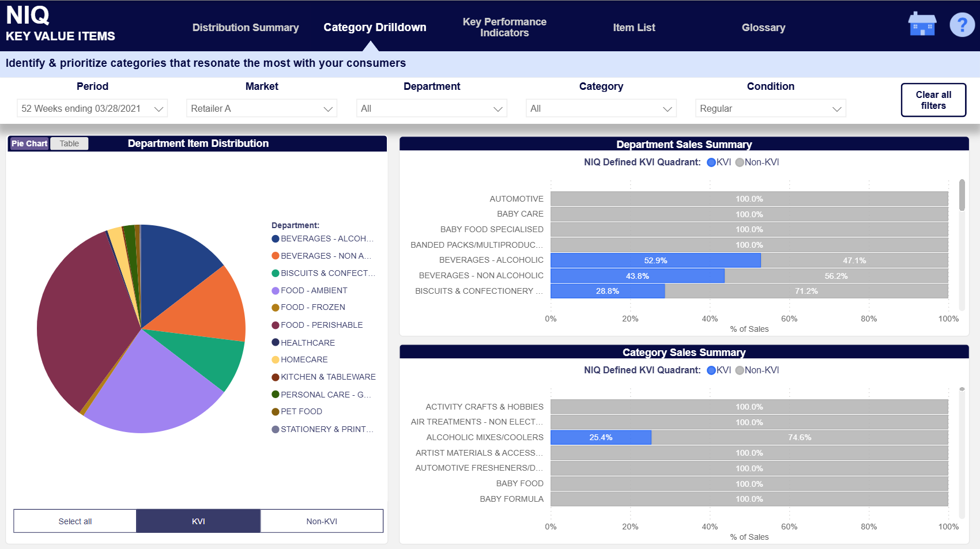980x549 pixels.
Task: Open the Item List tab
Action: [x=634, y=28]
